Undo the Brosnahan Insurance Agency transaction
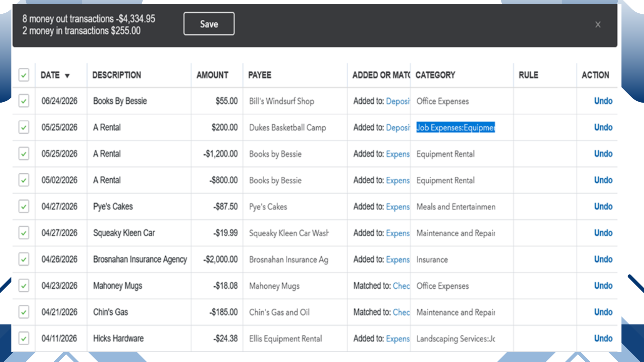The height and width of the screenshot is (362, 644). pyautogui.click(x=603, y=259)
